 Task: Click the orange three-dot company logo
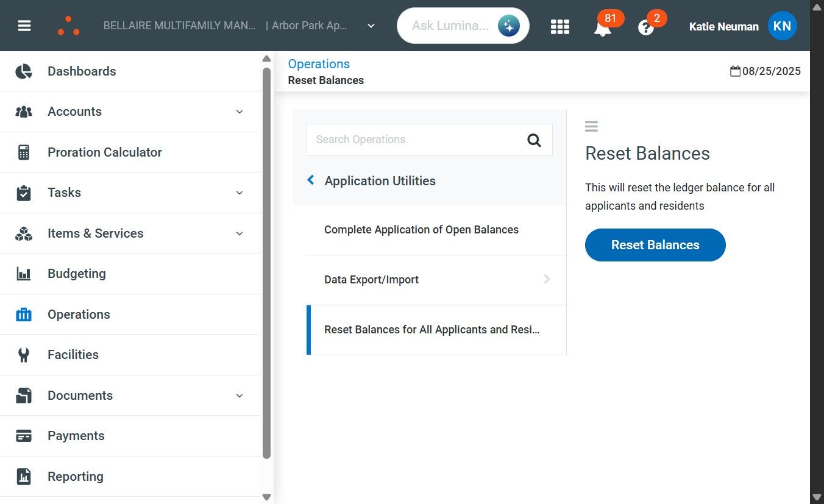pyautogui.click(x=68, y=26)
